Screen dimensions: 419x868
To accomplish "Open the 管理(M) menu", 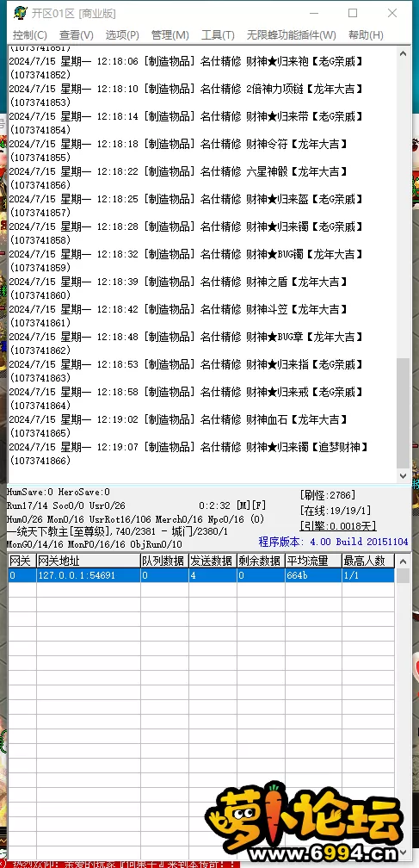I will click(170, 34).
